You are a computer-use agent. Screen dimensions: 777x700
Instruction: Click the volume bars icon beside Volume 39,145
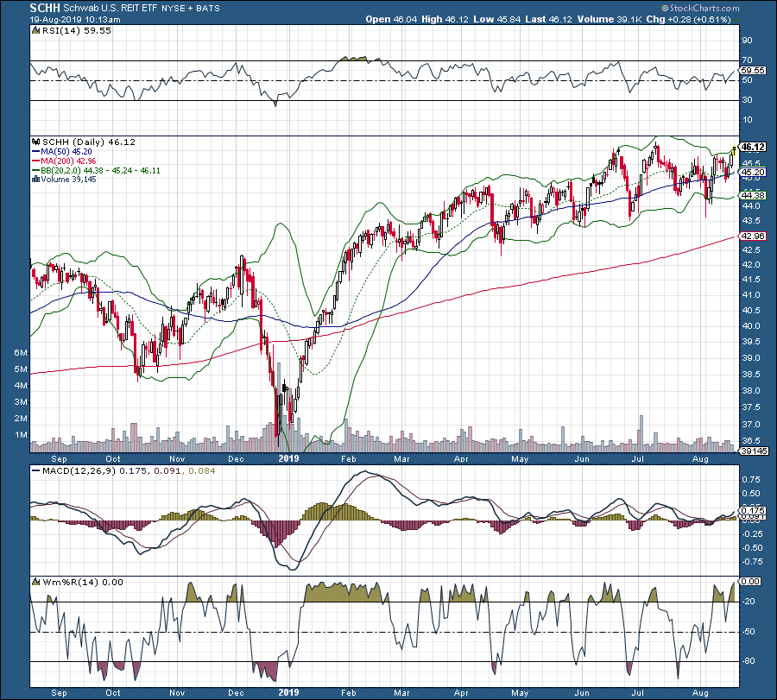pos(35,180)
